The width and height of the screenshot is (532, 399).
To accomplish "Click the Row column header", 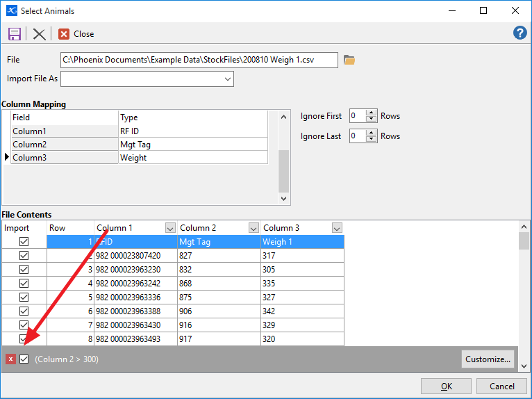I will (x=70, y=228).
